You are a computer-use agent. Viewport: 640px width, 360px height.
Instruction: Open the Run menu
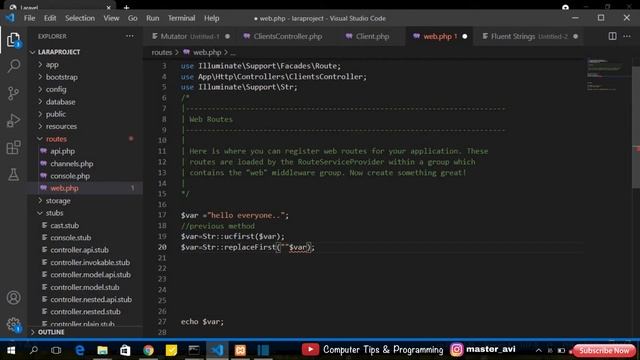click(153, 18)
